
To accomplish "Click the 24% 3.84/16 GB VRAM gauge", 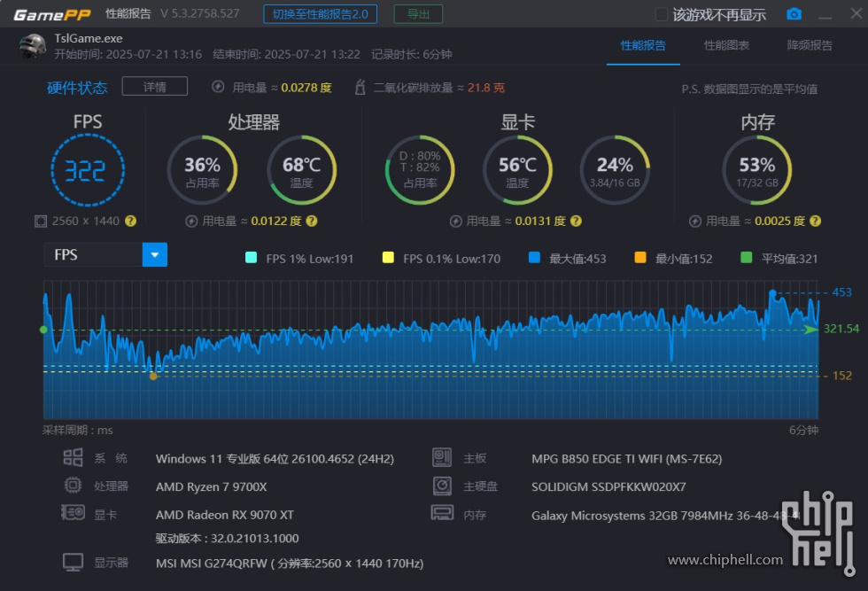I will 615,170.
